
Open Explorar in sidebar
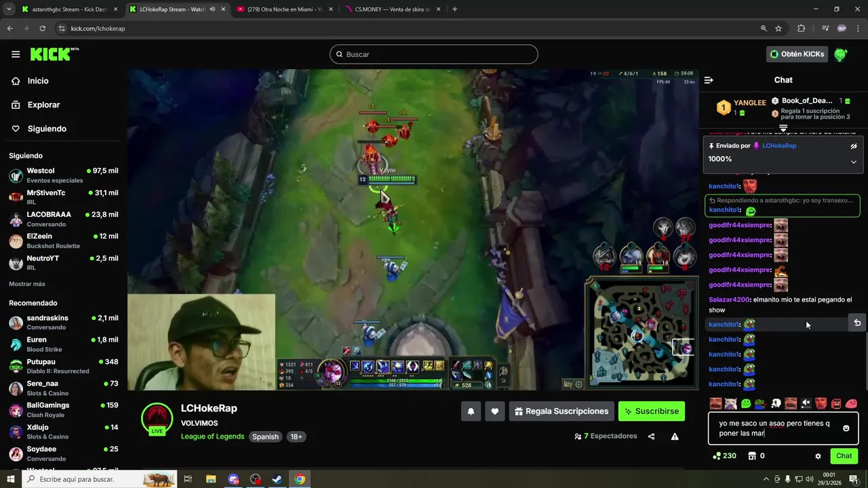[43, 105]
